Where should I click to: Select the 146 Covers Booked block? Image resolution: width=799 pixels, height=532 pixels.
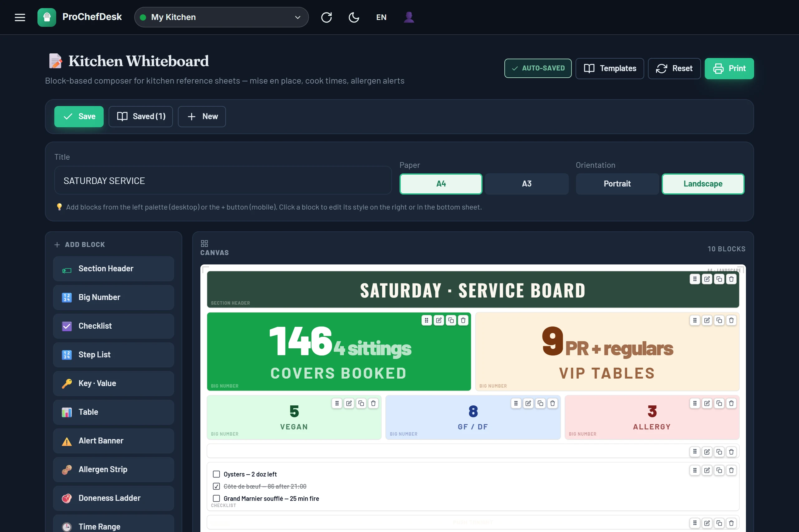click(339, 352)
